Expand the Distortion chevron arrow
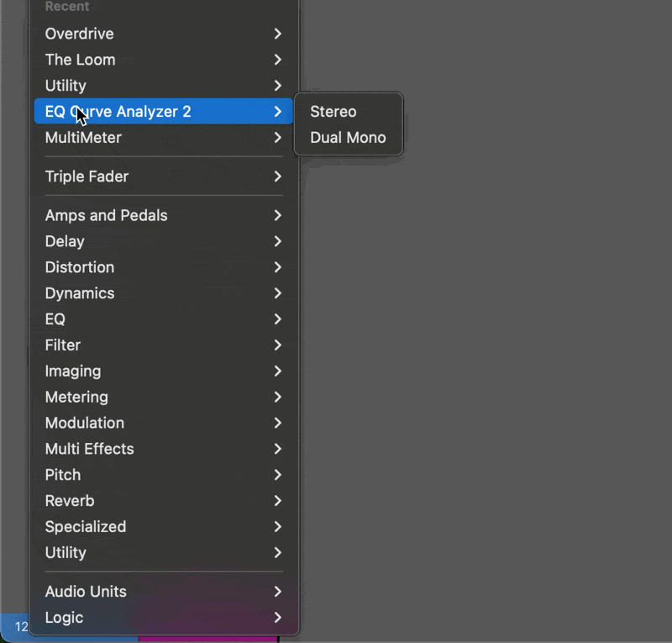This screenshot has width=672, height=643. pos(277,267)
